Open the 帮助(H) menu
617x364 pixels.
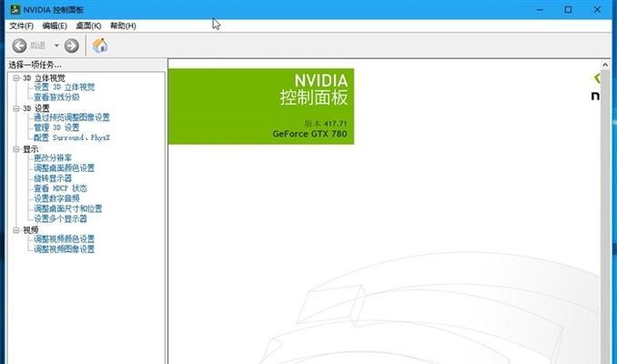tap(123, 25)
